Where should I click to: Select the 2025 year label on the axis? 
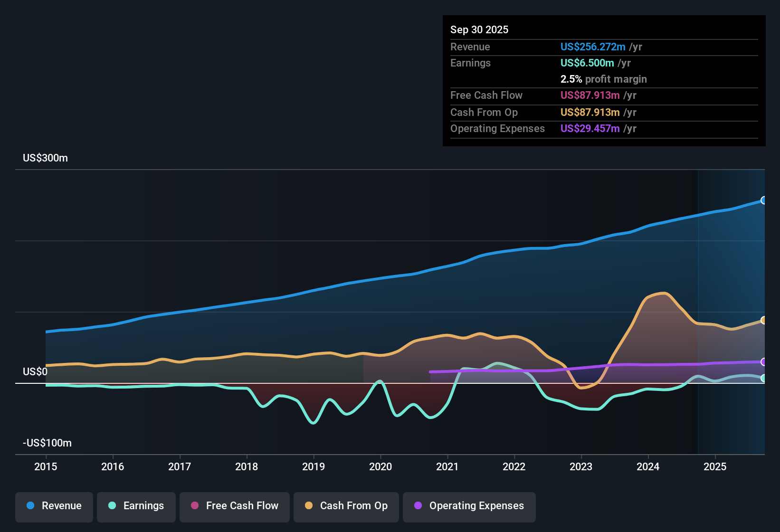pyautogui.click(x=715, y=467)
